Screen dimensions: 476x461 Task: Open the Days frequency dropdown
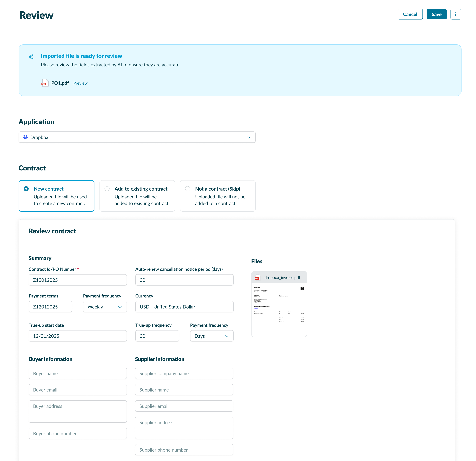212,336
